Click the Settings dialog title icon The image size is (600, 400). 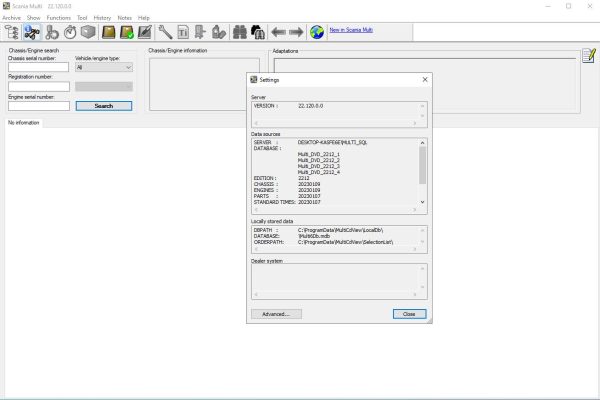pos(253,80)
